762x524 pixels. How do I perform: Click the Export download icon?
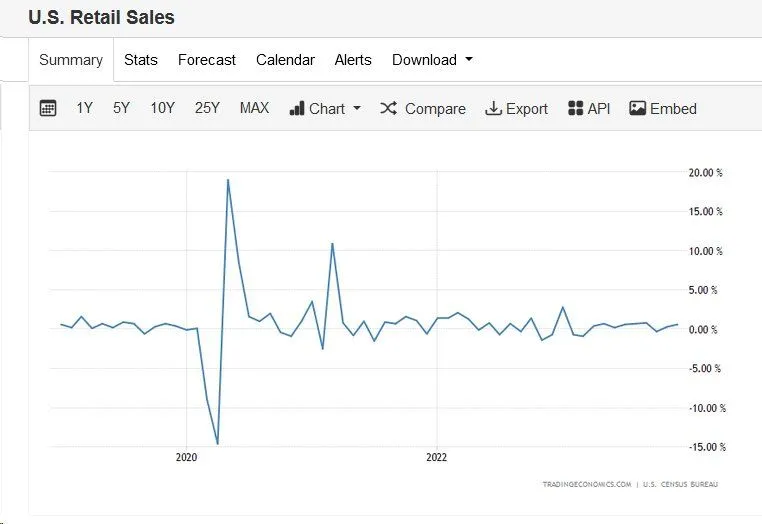click(493, 108)
